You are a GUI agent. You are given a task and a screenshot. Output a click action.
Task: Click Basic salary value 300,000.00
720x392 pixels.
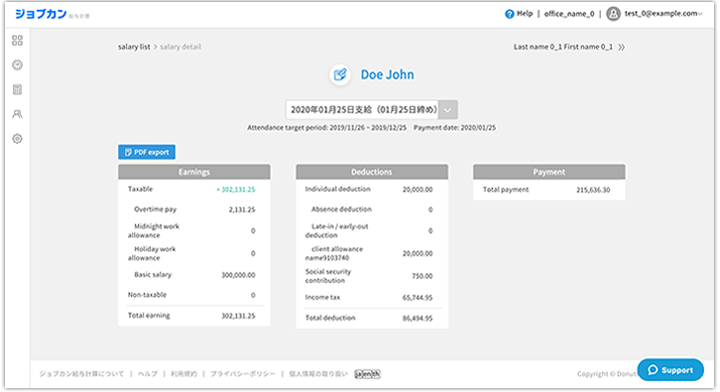pyautogui.click(x=238, y=275)
